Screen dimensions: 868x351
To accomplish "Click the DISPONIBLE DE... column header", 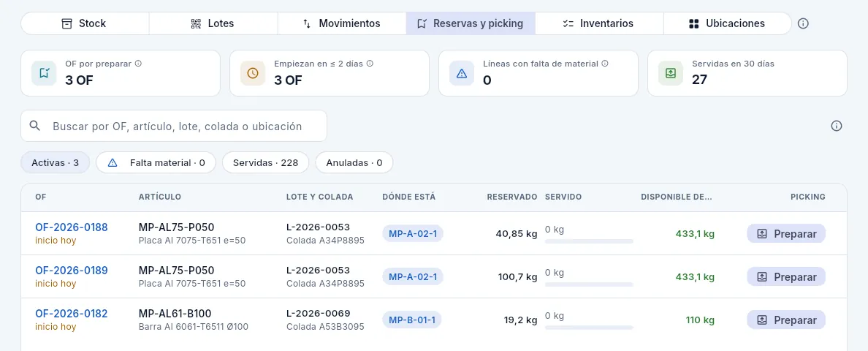I will [x=677, y=197].
